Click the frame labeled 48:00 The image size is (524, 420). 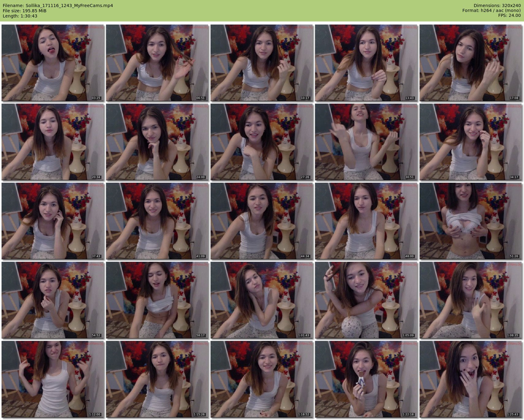(366, 221)
